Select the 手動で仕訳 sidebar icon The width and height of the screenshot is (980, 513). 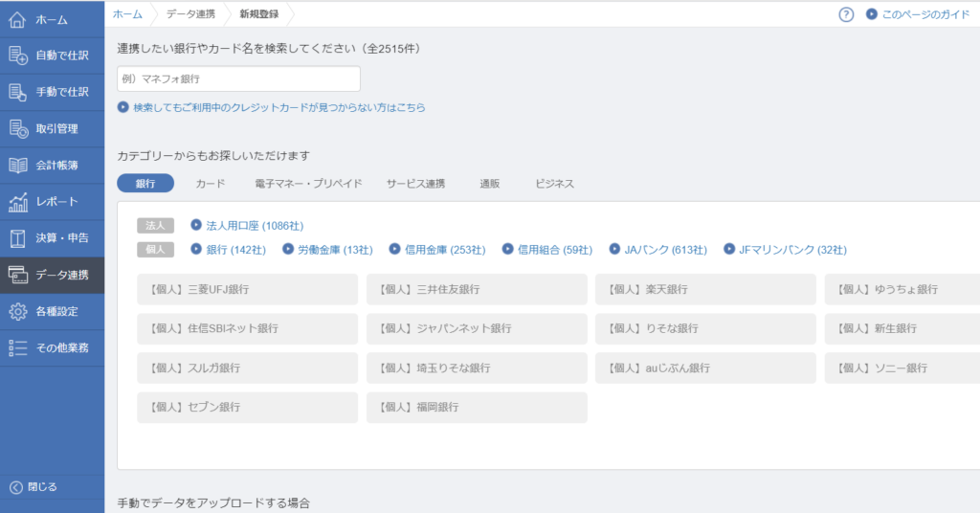[17, 92]
